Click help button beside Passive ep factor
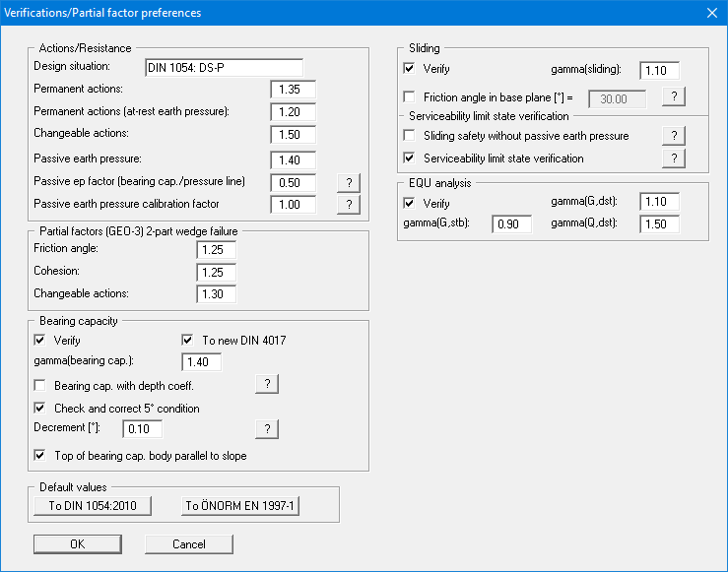The width and height of the screenshot is (728, 572). pyautogui.click(x=346, y=182)
